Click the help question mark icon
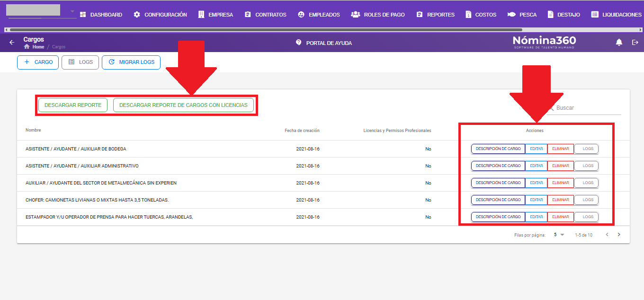This screenshot has width=644, height=300. click(x=298, y=42)
